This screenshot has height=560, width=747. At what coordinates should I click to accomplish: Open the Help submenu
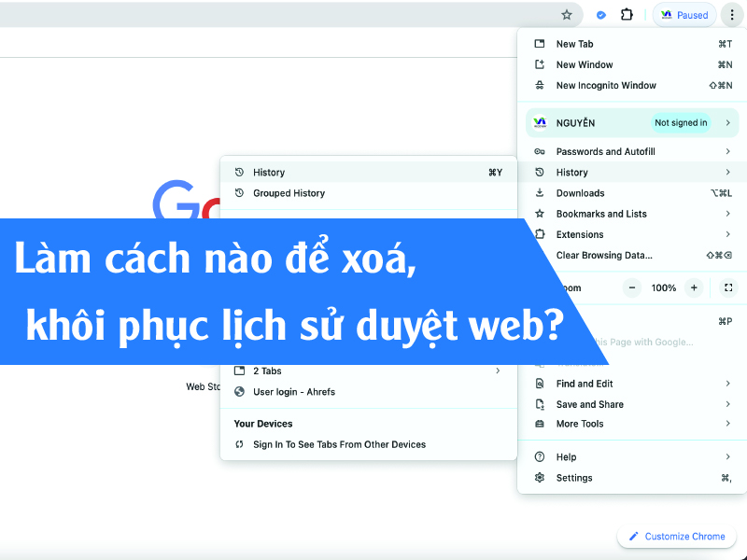[x=632, y=457]
